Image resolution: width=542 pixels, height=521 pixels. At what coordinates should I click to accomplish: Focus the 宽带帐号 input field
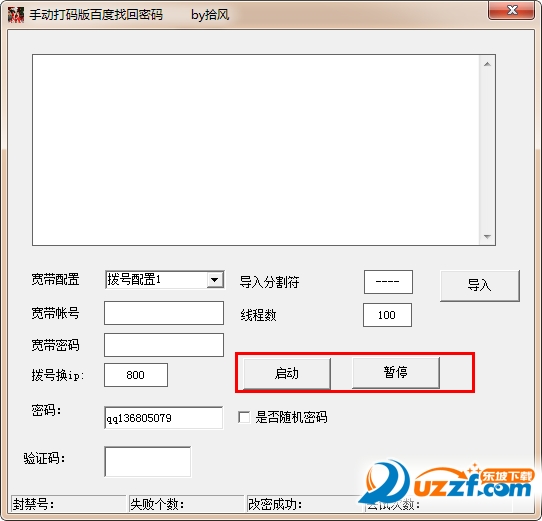coord(164,313)
